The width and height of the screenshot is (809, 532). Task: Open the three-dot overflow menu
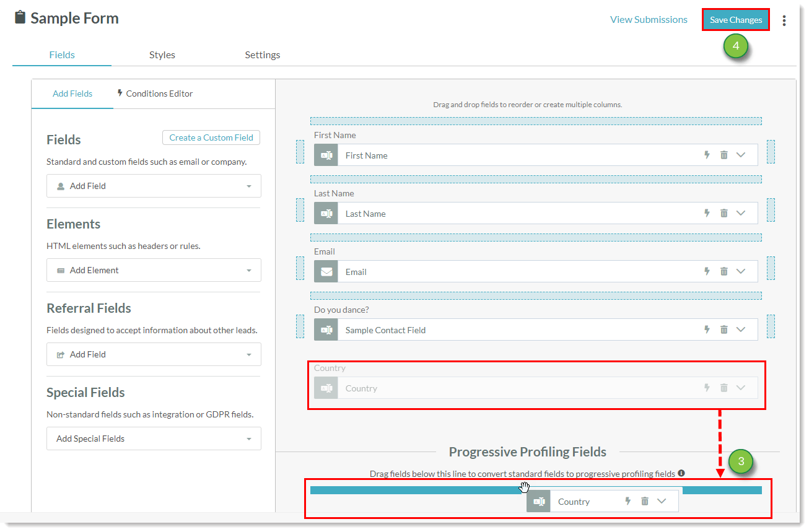click(784, 20)
